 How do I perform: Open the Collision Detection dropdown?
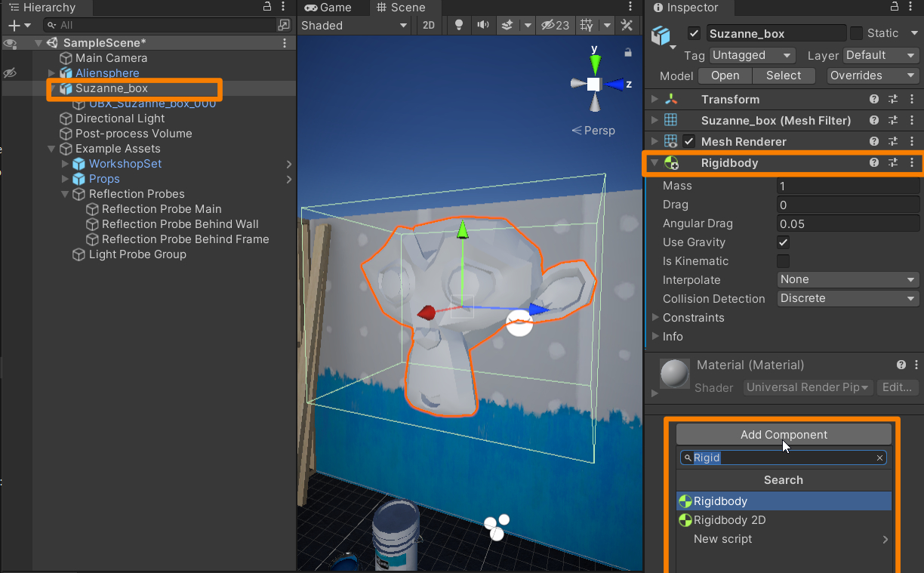coord(848,298)
